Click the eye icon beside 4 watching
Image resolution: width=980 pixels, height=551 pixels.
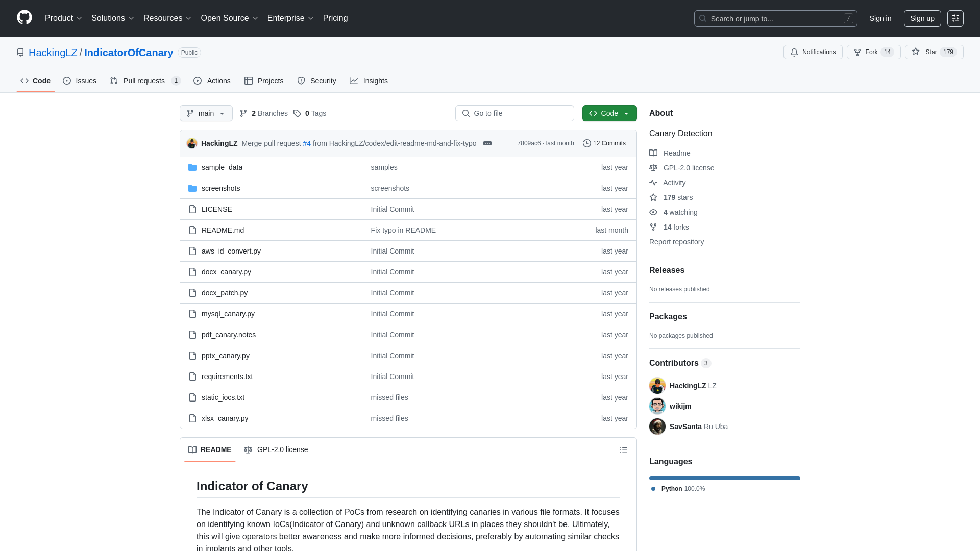pos(653,212)
